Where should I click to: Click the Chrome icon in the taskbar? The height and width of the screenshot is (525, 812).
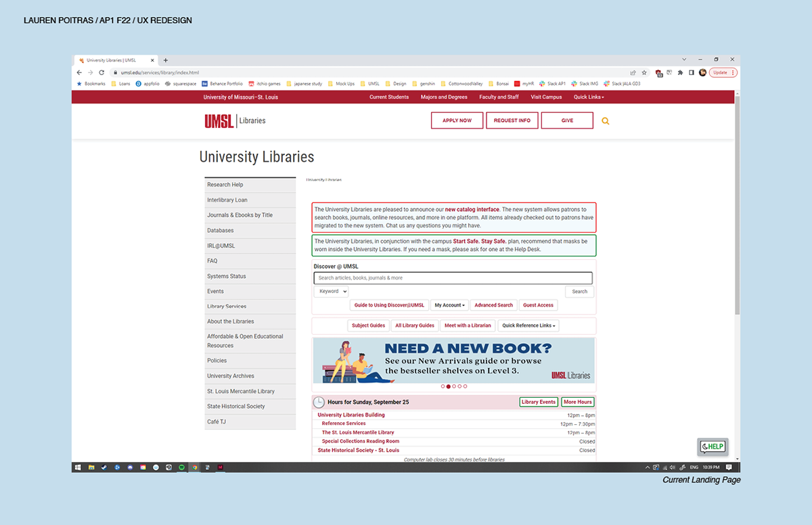[195, 467]
